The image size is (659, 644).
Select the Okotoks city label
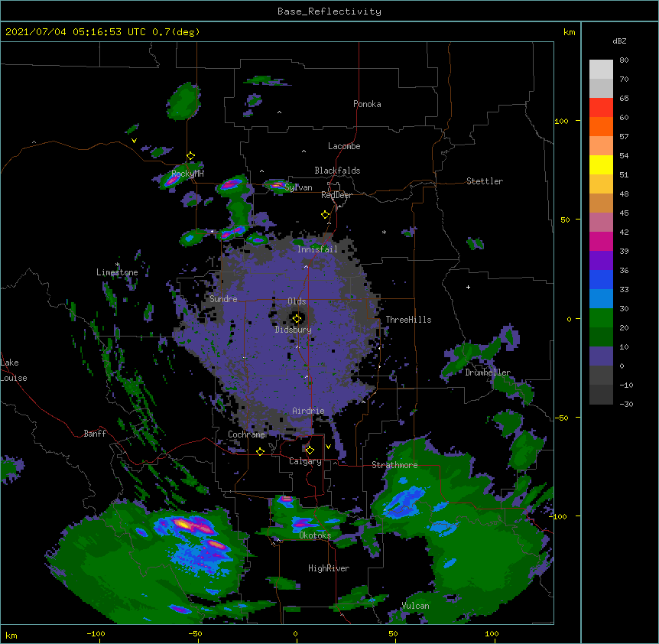tap(315, 535)
